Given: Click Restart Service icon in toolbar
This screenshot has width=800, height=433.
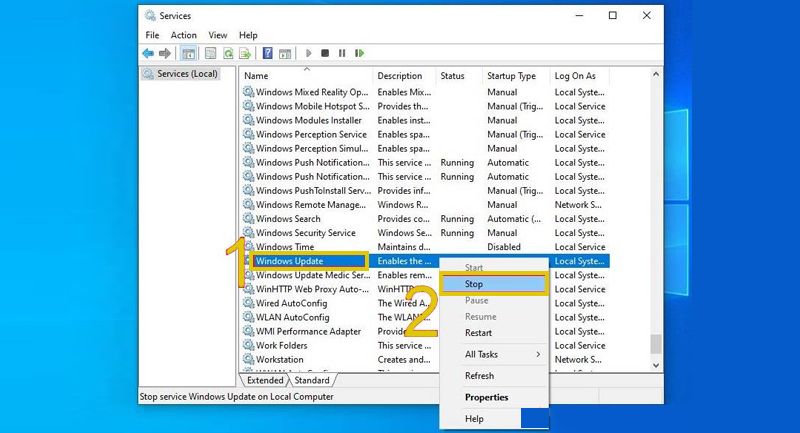Looking at the screenshot, I should point(359,53).
